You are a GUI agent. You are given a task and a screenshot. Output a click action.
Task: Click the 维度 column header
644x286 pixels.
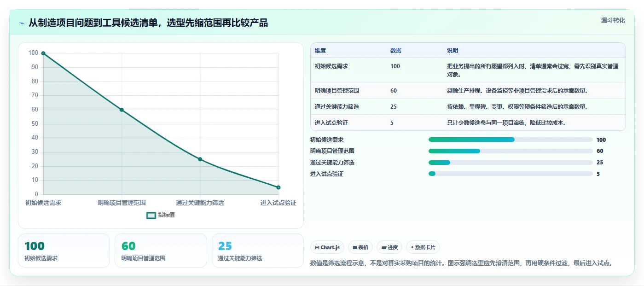[320, 51]
